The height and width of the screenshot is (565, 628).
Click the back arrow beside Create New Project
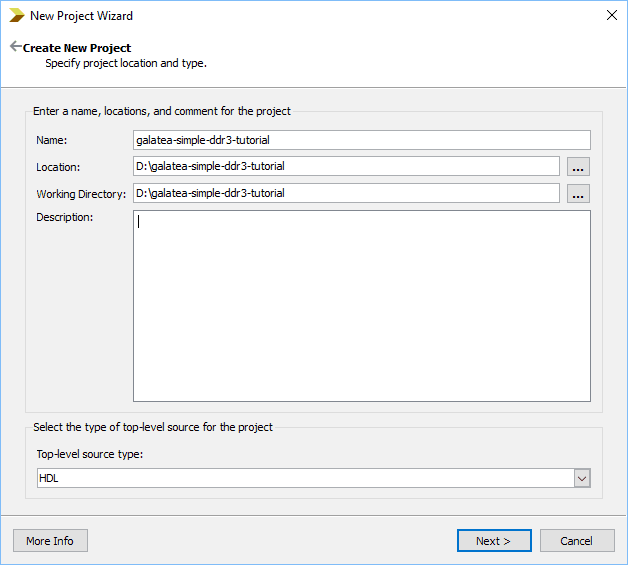pyautogui.click(x=15, y=47)
